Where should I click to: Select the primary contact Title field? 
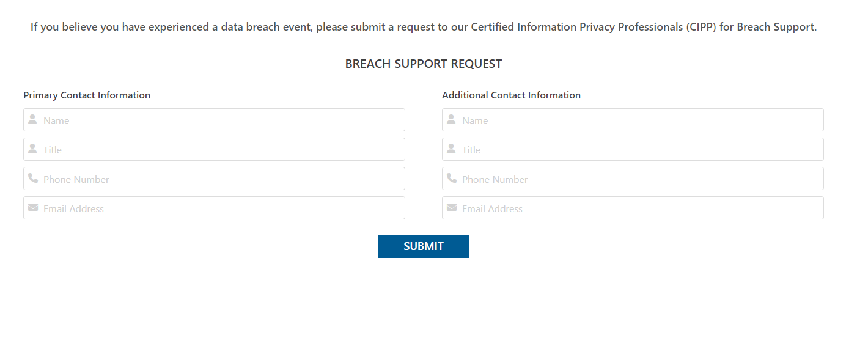click(x=214, y=149)
